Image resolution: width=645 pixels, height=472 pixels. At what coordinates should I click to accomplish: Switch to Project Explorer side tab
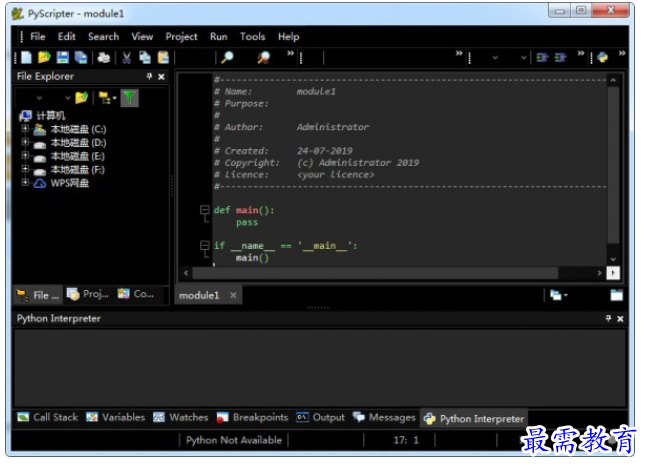click(88, 294)
